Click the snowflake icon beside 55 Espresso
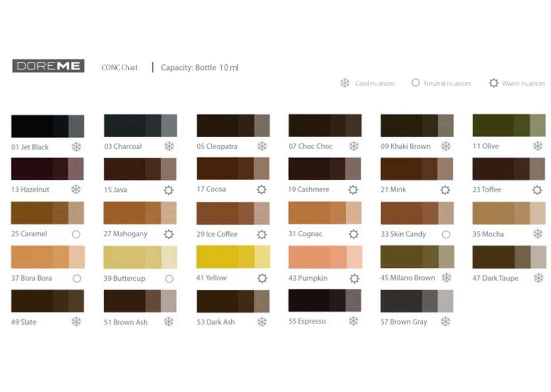This screenshot has height=392, width=551. [354, 321]
